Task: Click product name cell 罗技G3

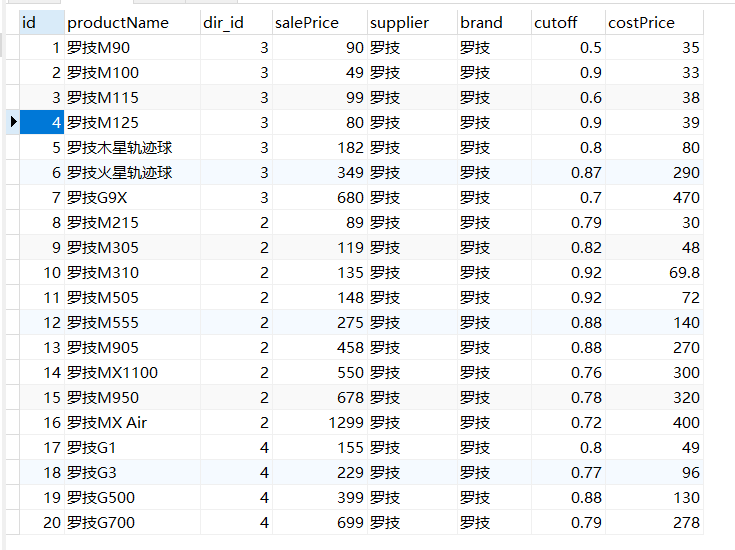Action: pyautogui.click(x=132, y=473)
